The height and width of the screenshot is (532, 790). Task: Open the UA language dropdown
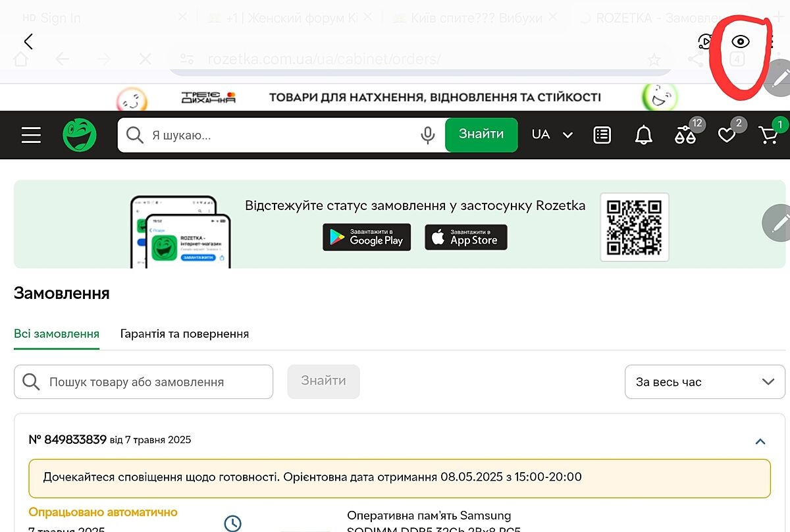pyautogui.click(x=552, y=135)
